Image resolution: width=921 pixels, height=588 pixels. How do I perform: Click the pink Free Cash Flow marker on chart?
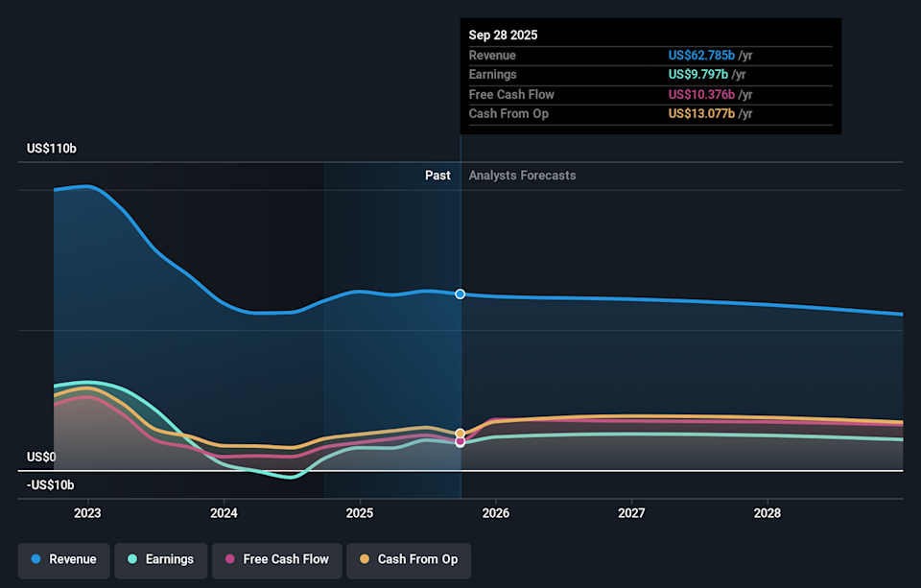(460, 441)
